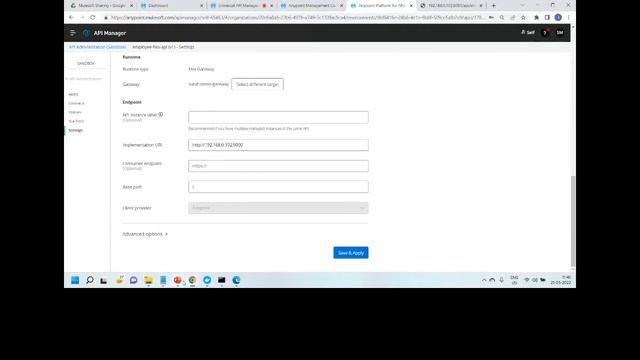Switch to the Dashboard browser tab

pos(171,6)
